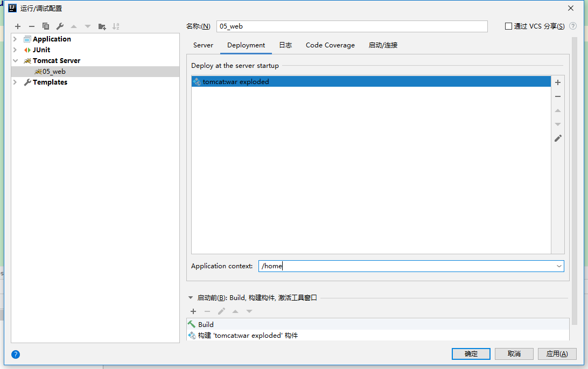Screen dimensions: 588x369
Task: Click IntelliJ icon in dialog title bar
Action: pyautogui.click(x=12, y=8)
